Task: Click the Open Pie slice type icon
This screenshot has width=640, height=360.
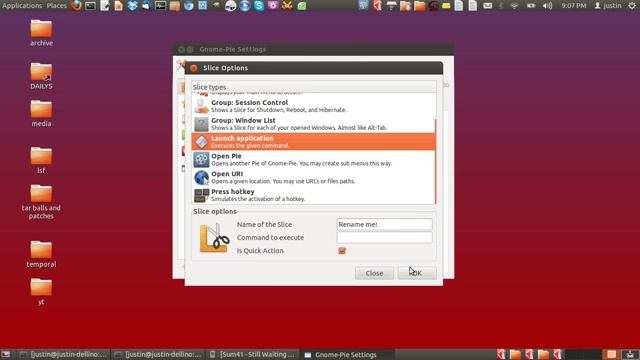Action: pyautogui.click(x=201, y=160)
